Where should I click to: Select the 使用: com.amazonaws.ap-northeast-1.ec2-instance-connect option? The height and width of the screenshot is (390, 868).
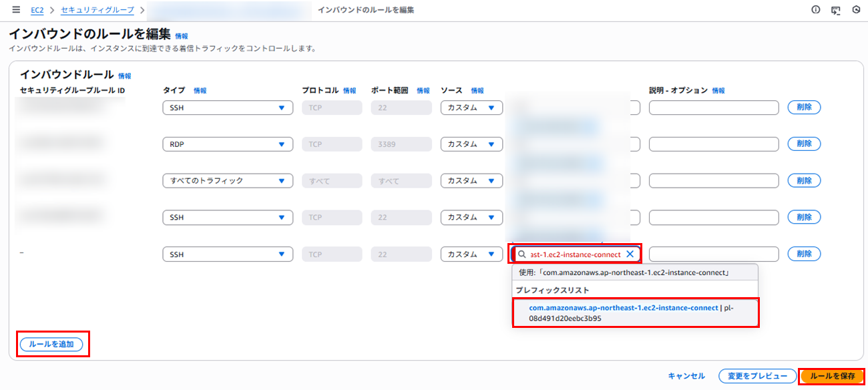coord(635,272)
